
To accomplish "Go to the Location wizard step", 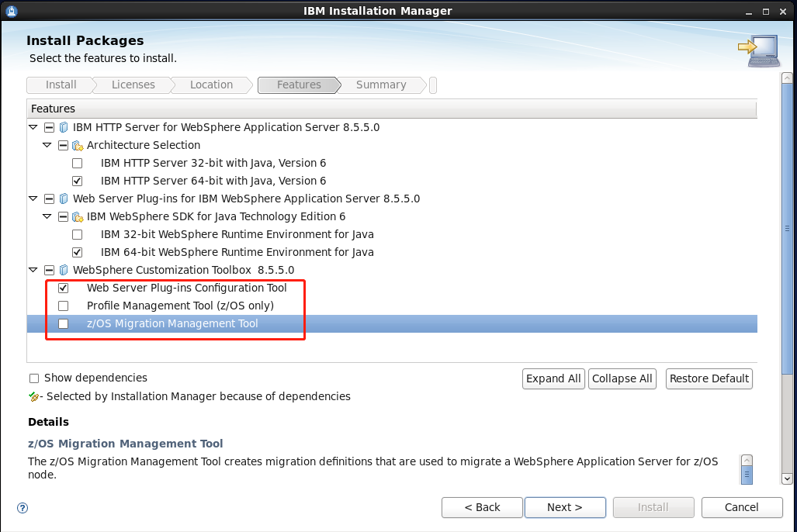I will coord(211,85).
